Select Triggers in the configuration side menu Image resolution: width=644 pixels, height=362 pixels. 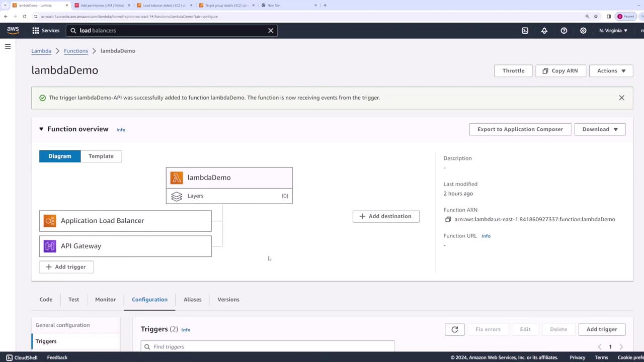(46, 341)
